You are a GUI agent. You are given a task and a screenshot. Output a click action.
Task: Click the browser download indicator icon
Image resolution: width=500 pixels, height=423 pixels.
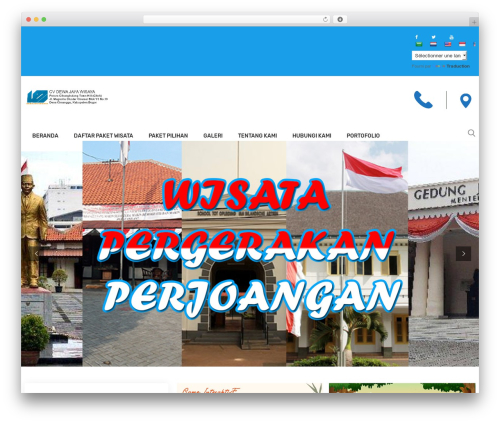click(x=340, y=20)
